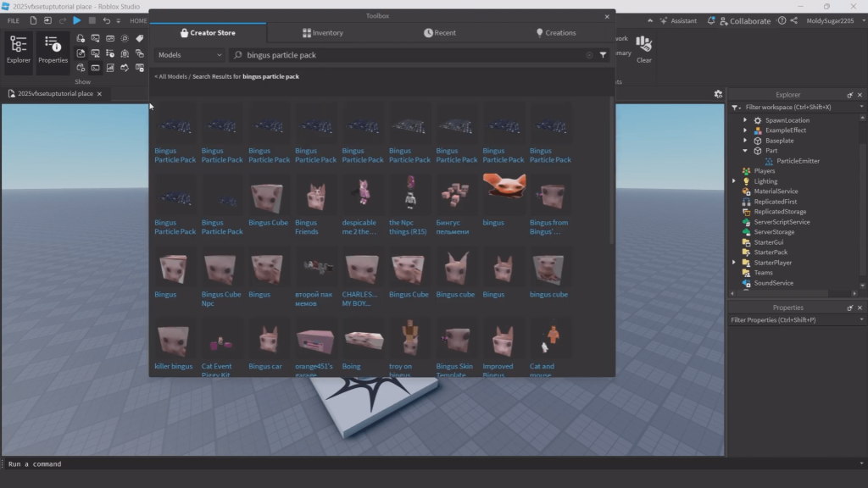Close the 2025vfxsetuptutorial place tab
Screen dimensions: 868x488
100,93
